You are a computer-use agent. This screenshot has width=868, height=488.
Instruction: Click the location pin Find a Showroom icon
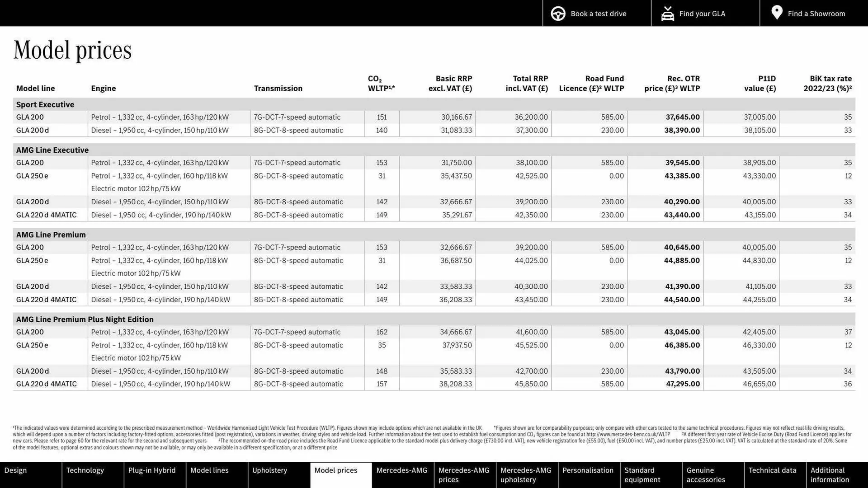pos(777,13)
